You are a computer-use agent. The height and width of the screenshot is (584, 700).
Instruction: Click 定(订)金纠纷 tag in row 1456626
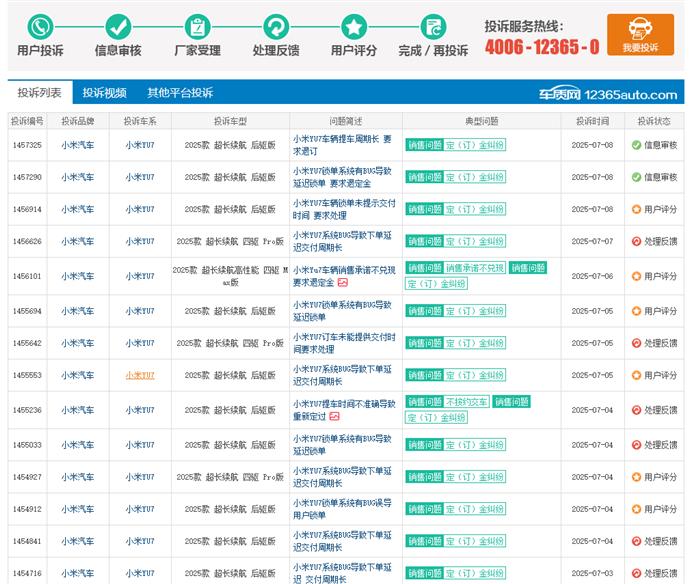click(x=475, y=241)
